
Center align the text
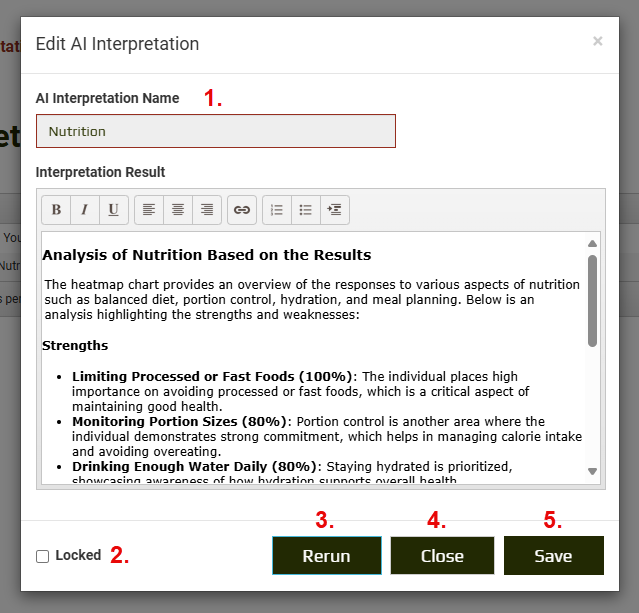coord(178,210)
